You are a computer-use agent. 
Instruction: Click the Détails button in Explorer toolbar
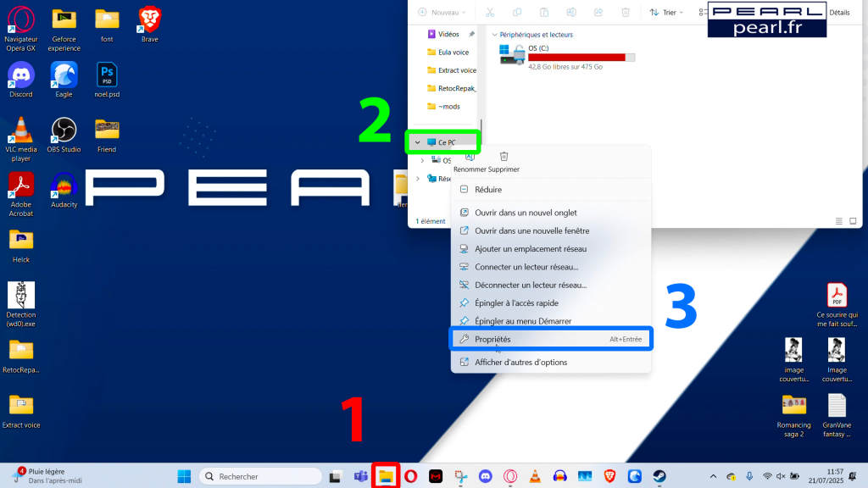[x=839, y=12]
